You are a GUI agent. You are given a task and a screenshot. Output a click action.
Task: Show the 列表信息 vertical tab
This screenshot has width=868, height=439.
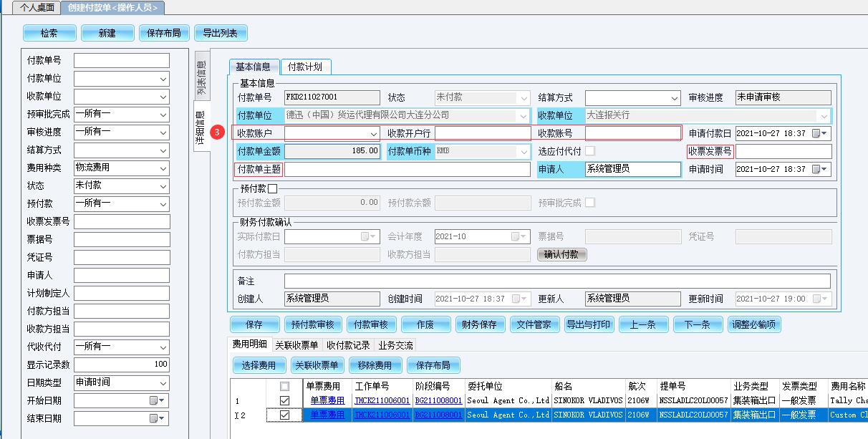(x=201, y=79)
